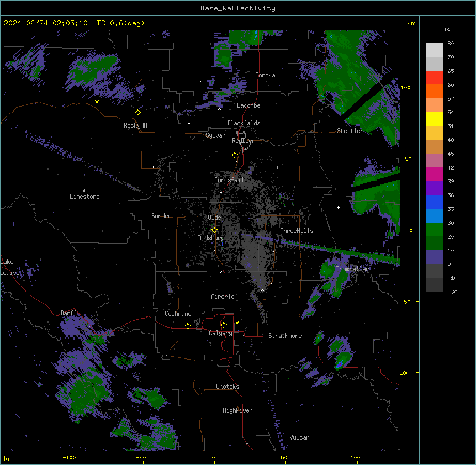Click the dBZ legend heading

[447, 29]
